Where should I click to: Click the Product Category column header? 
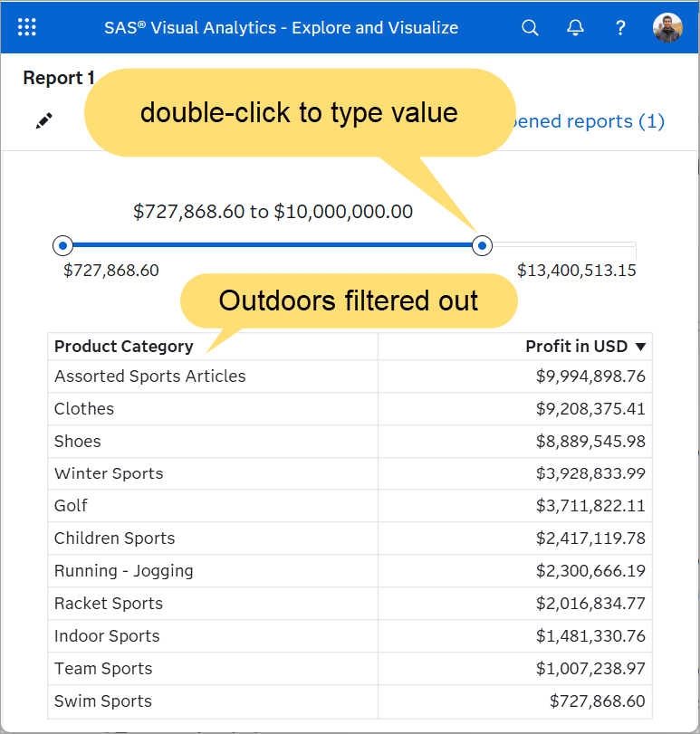[x=213, y=347]
